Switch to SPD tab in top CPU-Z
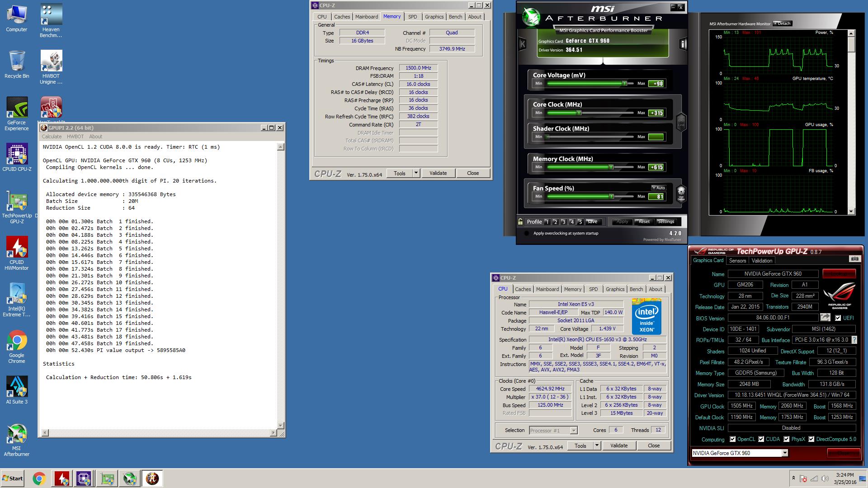Screen dimensions: 868x488 [x=412, y=17]
